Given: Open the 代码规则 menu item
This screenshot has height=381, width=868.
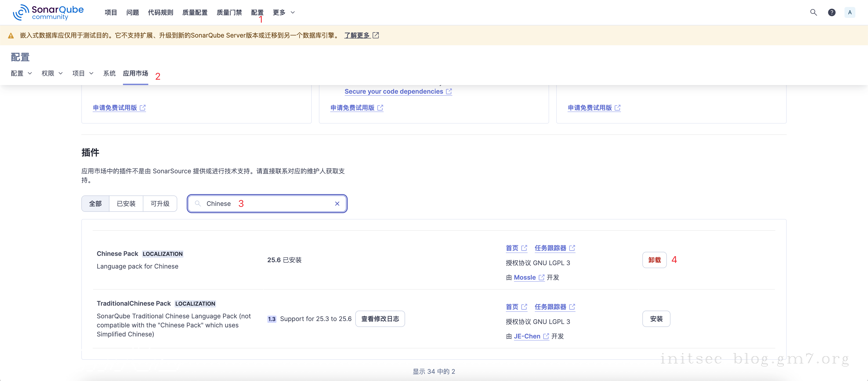Looking at the screenshot, I should [160, 12].
